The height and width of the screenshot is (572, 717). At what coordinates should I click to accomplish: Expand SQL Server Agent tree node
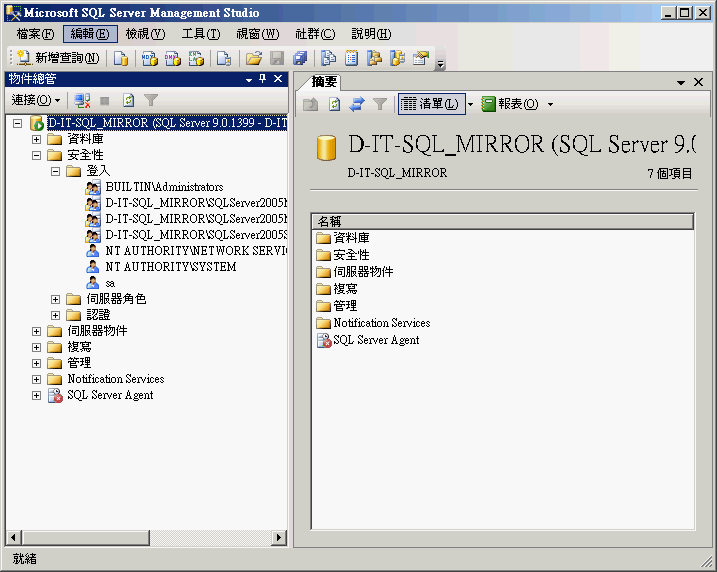point(37,396)
